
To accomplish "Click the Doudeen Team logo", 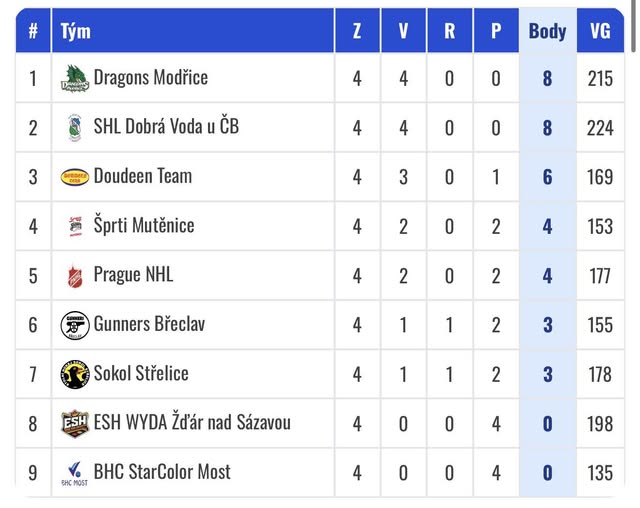I will click(x=75, y=177).
